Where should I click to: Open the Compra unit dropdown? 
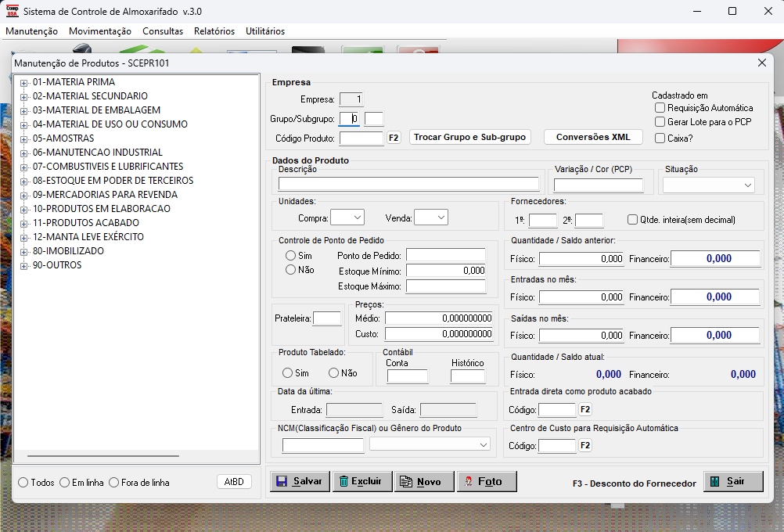(x=347, y=217)
